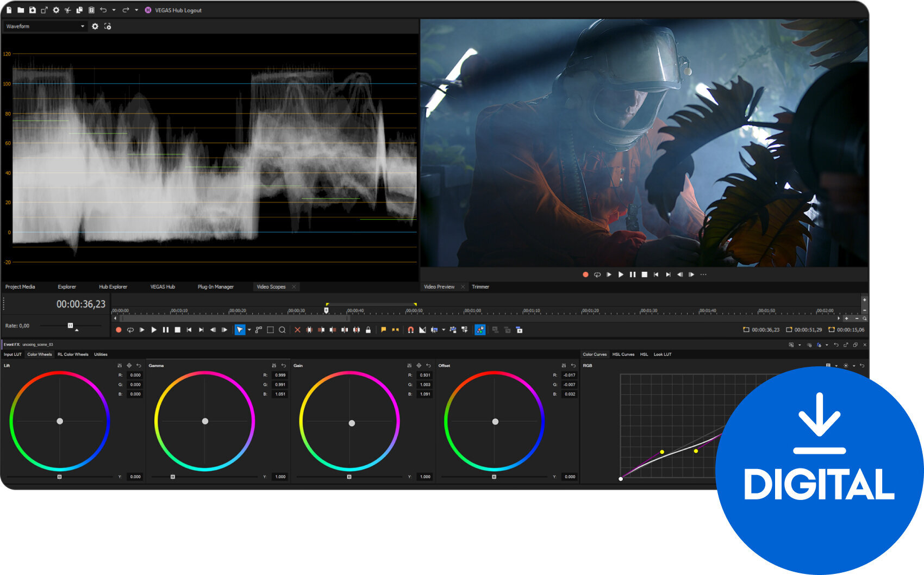The image size is (924, 575).
Task: Insert a marker using the flag icon
Action: 384,329
